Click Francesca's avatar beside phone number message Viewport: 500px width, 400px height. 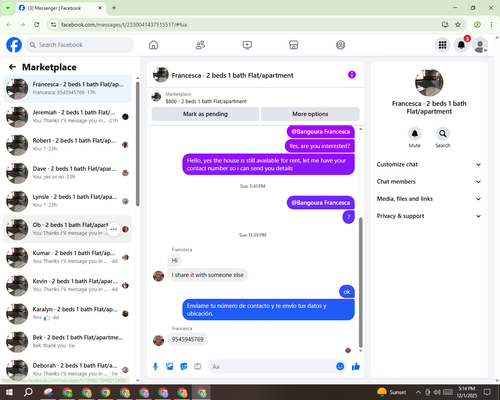(x=158, y=340)
